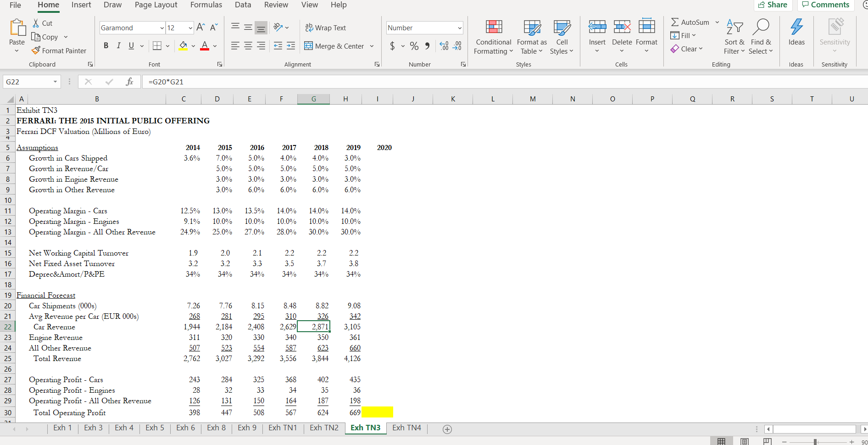Viewport: 868px width, 445px height.
Task: Toggle Bold formatting
Action: (106, 45)
